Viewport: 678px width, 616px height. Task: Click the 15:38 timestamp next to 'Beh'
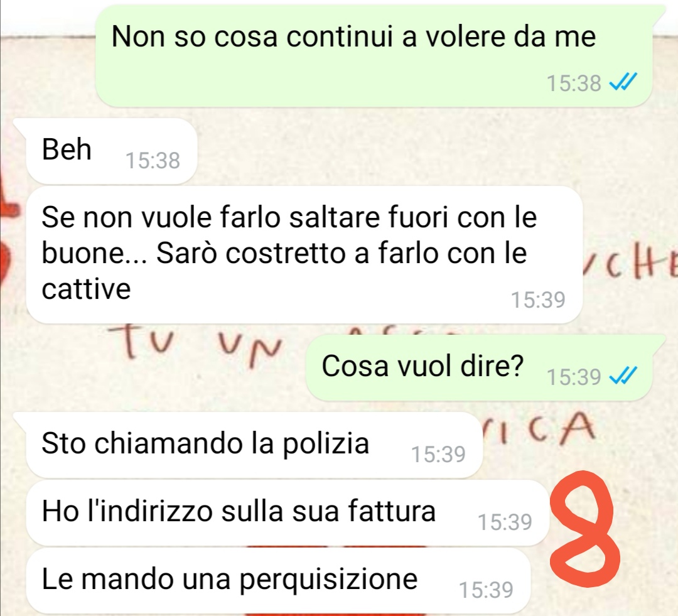[153, 161]
